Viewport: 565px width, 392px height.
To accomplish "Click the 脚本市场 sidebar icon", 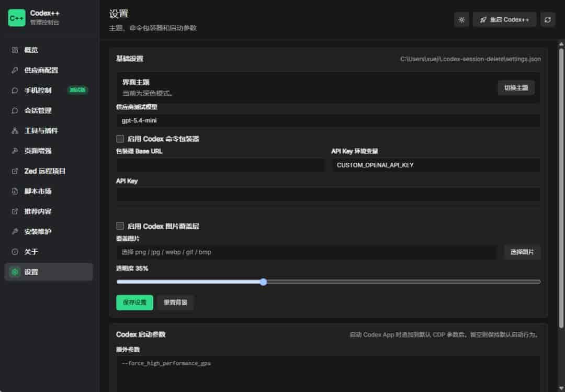I will coord(15,192).
